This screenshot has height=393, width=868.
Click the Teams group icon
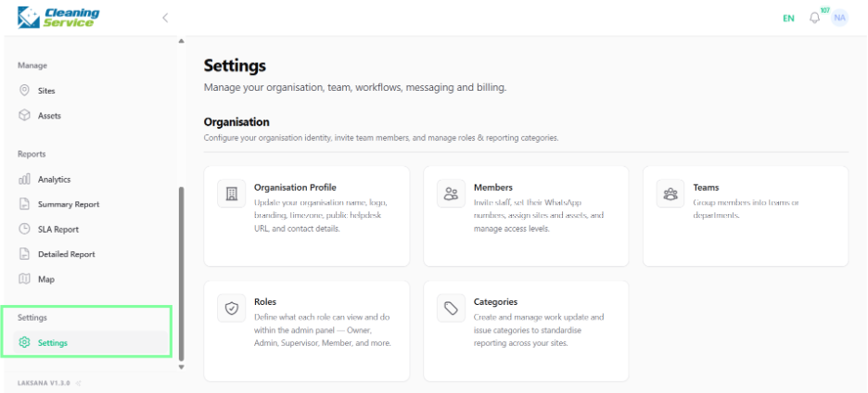(670, 193)
